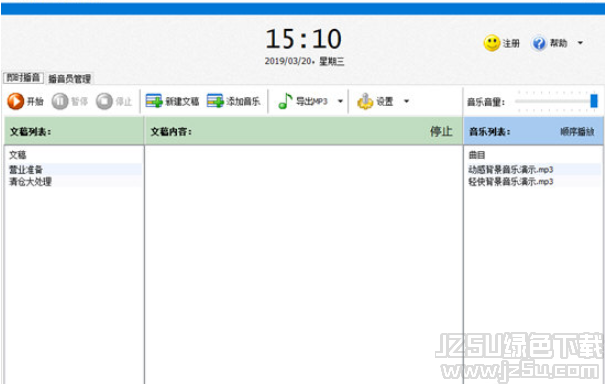Click the 曲目 column header

477,155
